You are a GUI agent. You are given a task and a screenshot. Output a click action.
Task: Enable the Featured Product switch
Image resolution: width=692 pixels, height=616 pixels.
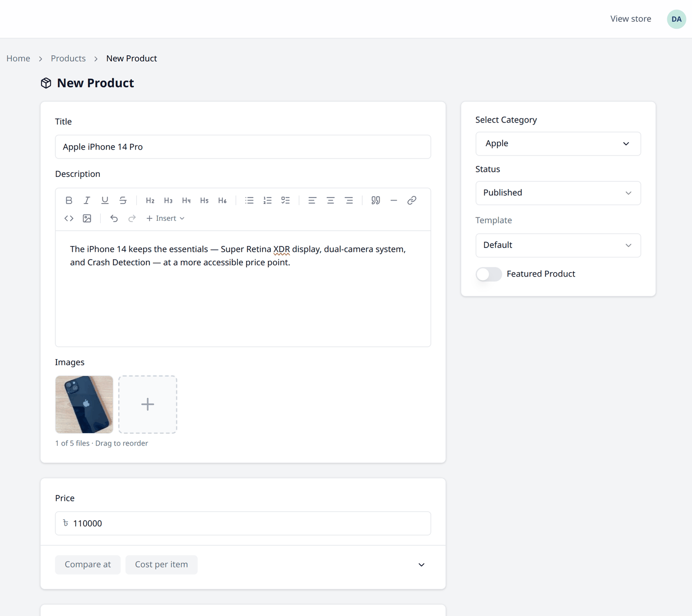point(489,274)
